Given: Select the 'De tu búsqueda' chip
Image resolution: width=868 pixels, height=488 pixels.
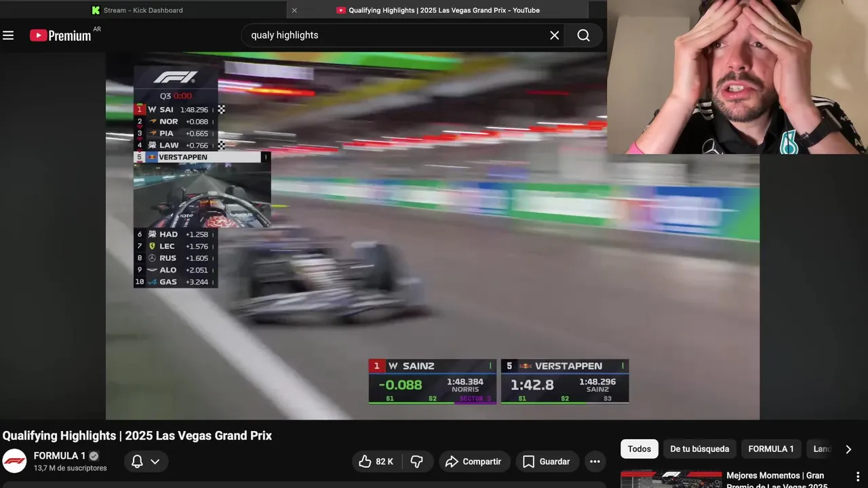Looking at the screenshot, I should 700,449.
